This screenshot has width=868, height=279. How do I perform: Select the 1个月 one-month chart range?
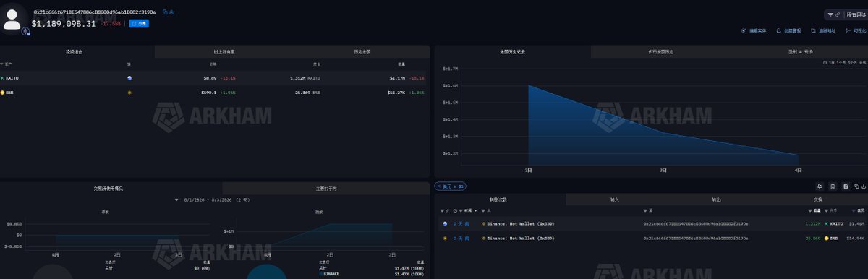(x=841, y=63)
